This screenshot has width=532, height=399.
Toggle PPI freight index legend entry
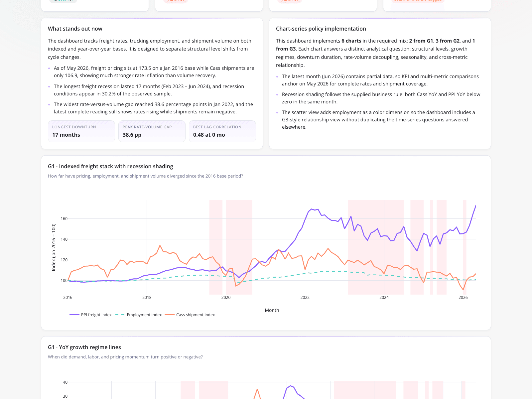91,315
